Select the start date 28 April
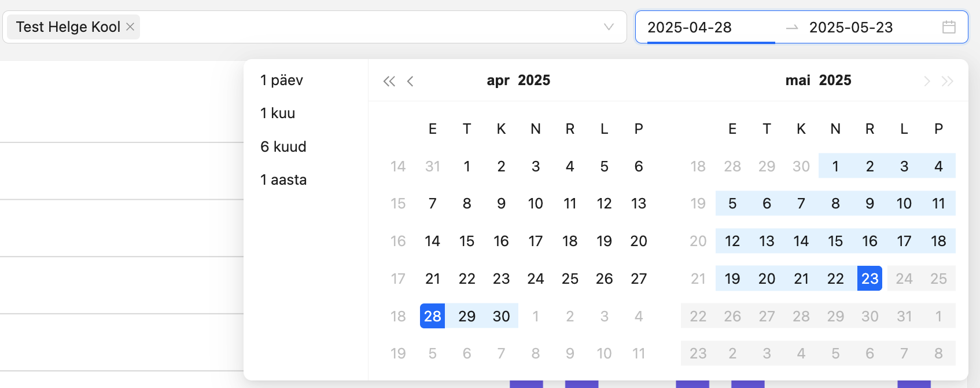 [433, 316]
